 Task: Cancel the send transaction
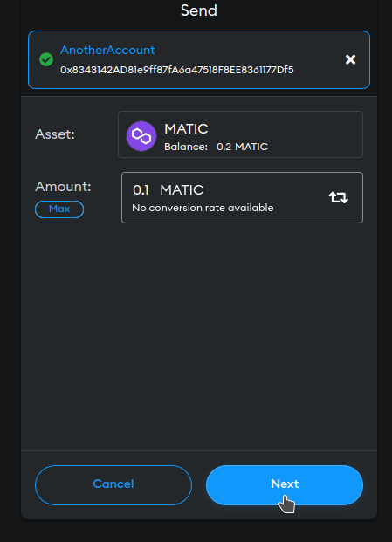(x=113, y=484)
